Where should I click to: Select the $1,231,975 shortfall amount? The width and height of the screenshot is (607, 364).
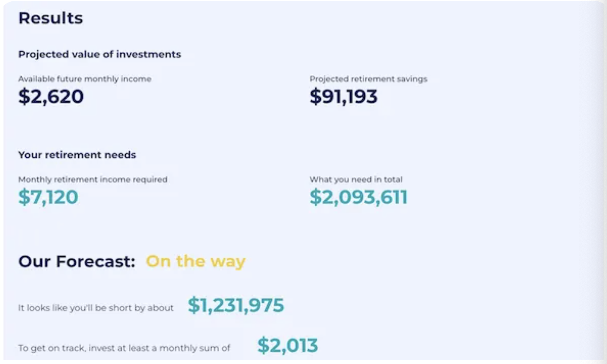236,305
